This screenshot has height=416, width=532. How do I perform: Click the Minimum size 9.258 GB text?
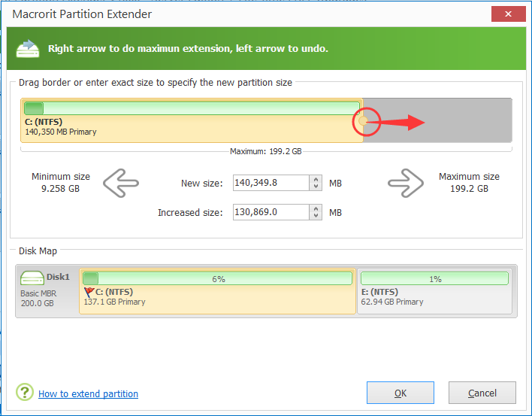(61, 182)
